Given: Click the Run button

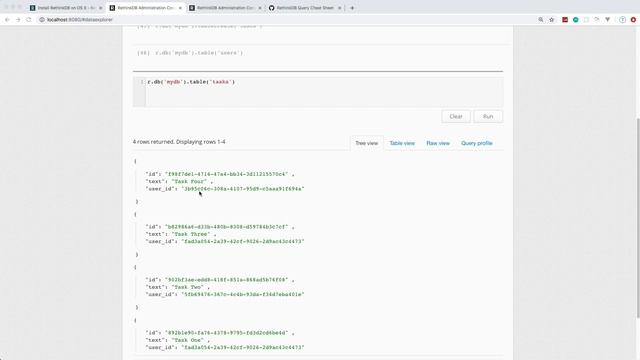Looking at the screenshot, I should tap(488, 116).
